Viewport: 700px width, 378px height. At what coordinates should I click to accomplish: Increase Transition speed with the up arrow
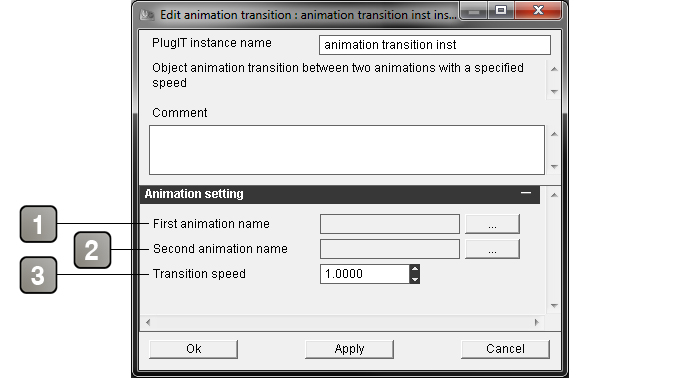point(415,269)
